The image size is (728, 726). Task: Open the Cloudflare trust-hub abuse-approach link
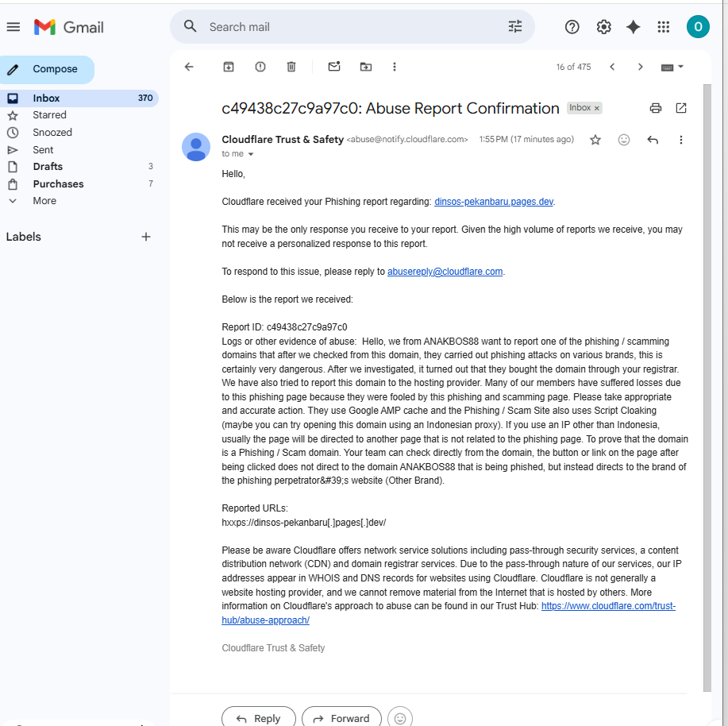click(x=608, y=606)
